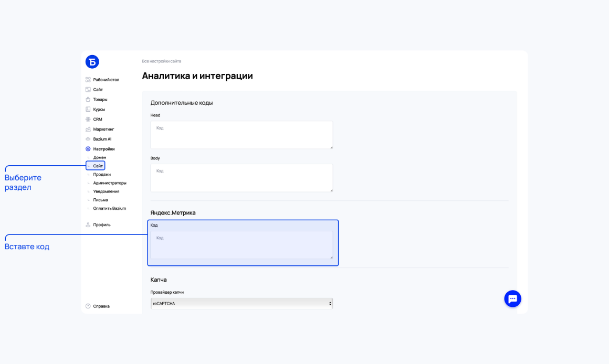This screenshot has width=609, height=364.
Task: Click the Дополнительные коды section title
Action: click(x=181, y=103)
